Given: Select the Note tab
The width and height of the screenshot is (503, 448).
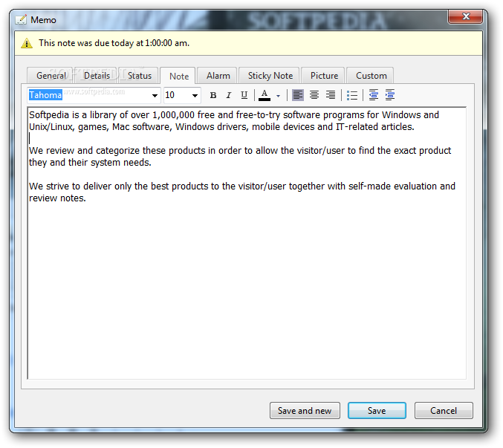Looking at the screenshot, I should click(178, 76).
